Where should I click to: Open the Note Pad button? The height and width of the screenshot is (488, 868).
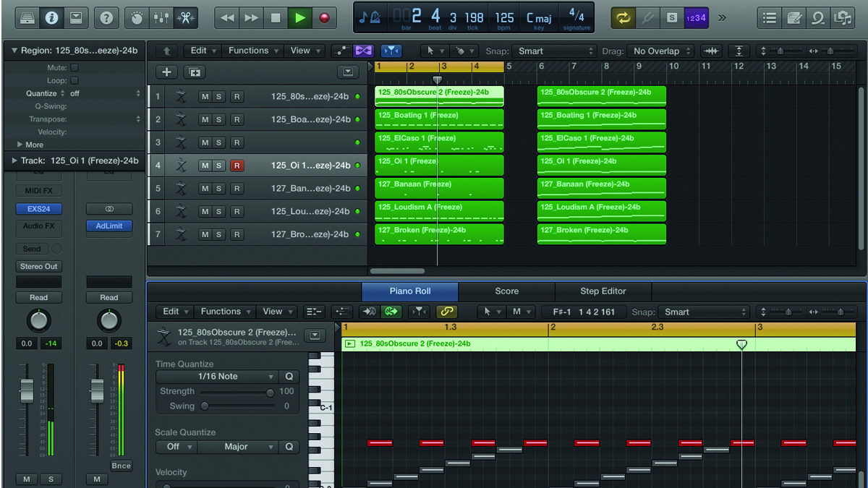click(794, 18)
